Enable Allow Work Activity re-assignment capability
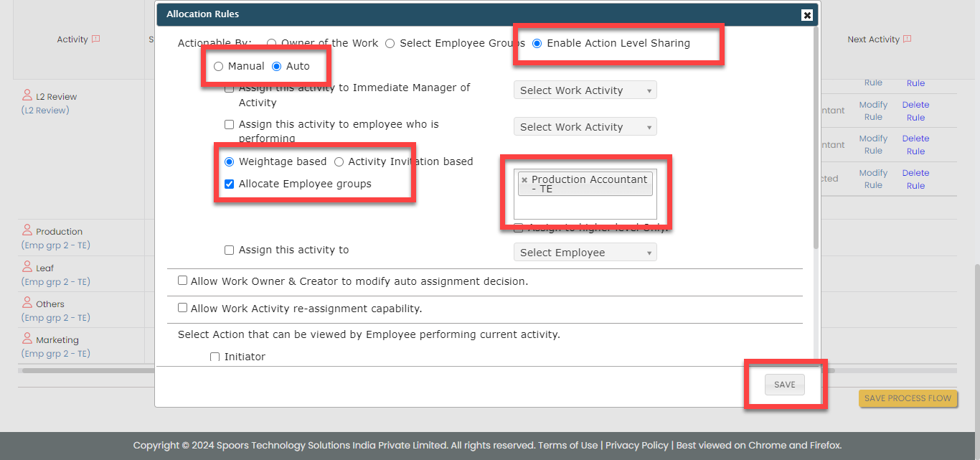980x460 pixels. tap(183, 309)
